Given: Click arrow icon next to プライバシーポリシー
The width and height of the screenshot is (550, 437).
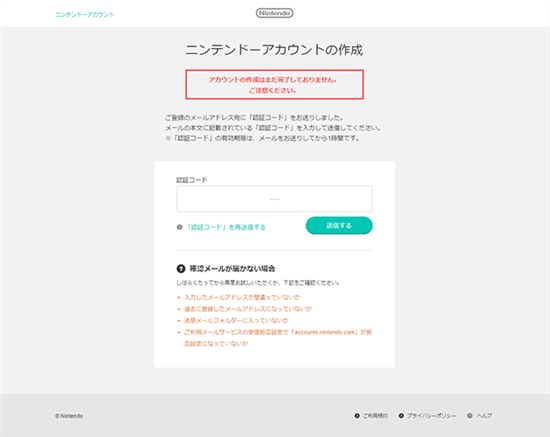Looking at the screenshot, I should (401, 416).
